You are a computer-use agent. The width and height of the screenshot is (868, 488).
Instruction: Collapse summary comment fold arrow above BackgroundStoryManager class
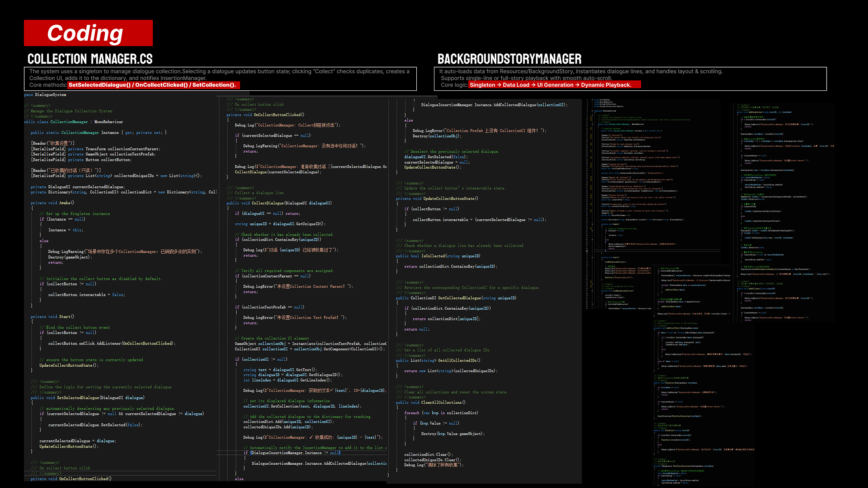pos(592,115)
